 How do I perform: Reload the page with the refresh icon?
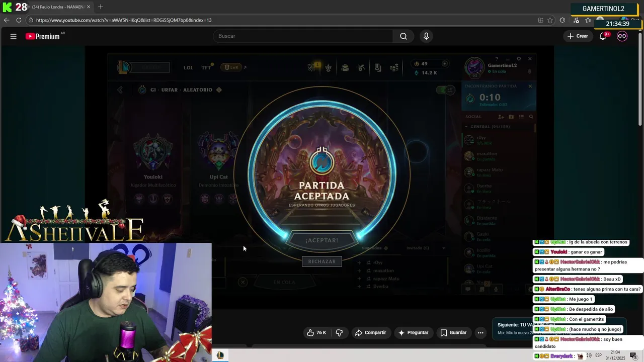19,20
